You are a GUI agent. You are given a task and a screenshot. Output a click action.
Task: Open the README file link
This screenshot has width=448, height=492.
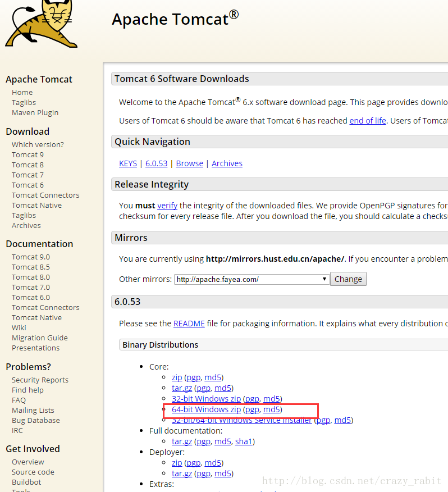click(x=189, y=324)
